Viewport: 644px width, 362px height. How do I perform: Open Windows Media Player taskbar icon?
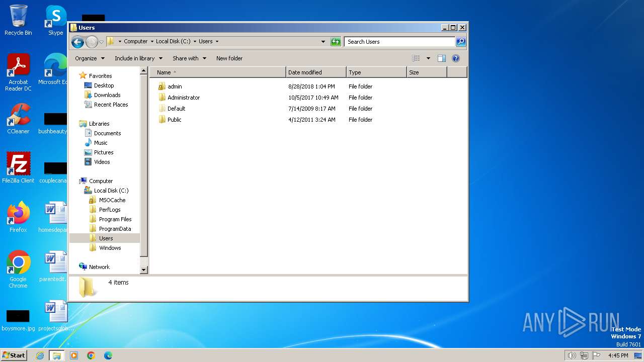point(73,355)
